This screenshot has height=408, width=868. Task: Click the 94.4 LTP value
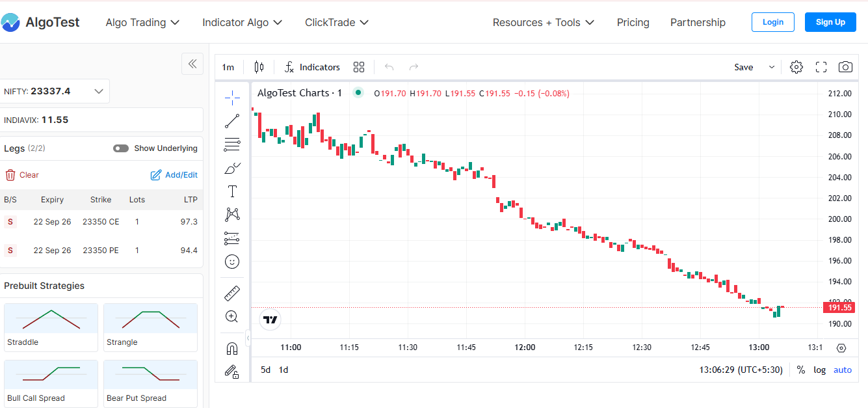point(189,251)
